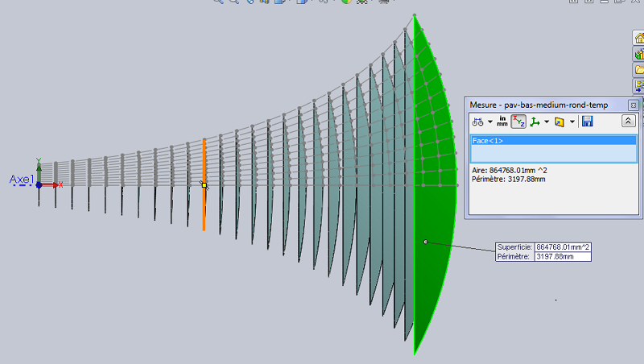Viewport: 644px width, 364px height.
Task: Open File Explorer folder task pane tab
Action: [638, 70]
